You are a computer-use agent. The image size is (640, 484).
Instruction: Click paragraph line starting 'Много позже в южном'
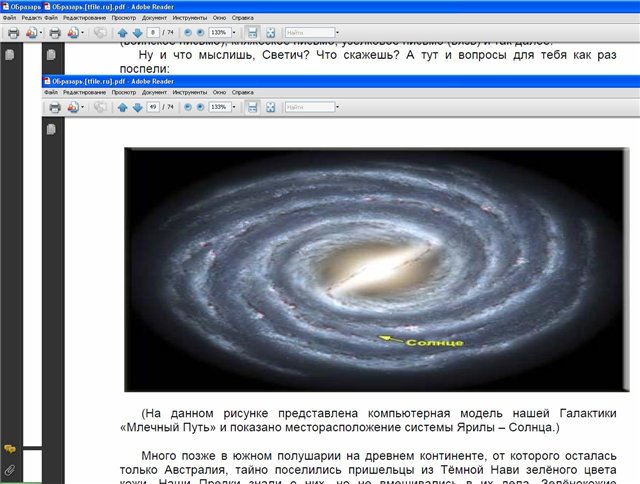[x=379, y=456]
